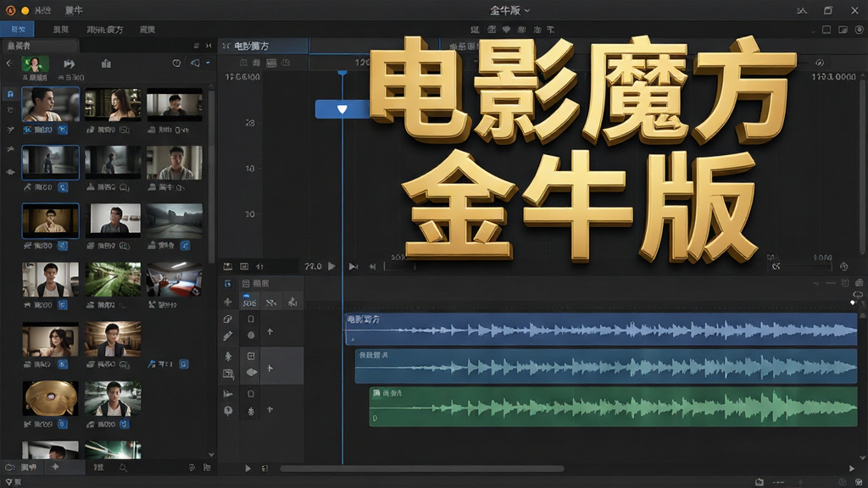Click the question mark help icon
This screenshot has width=868, height=488.
coord(228,411)
